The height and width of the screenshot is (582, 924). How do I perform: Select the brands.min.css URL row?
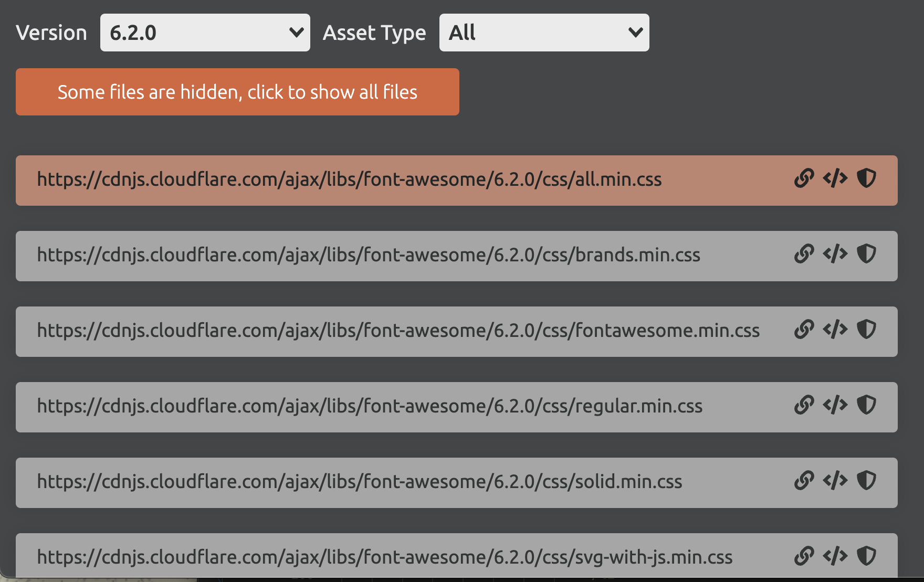coord(368,255)
